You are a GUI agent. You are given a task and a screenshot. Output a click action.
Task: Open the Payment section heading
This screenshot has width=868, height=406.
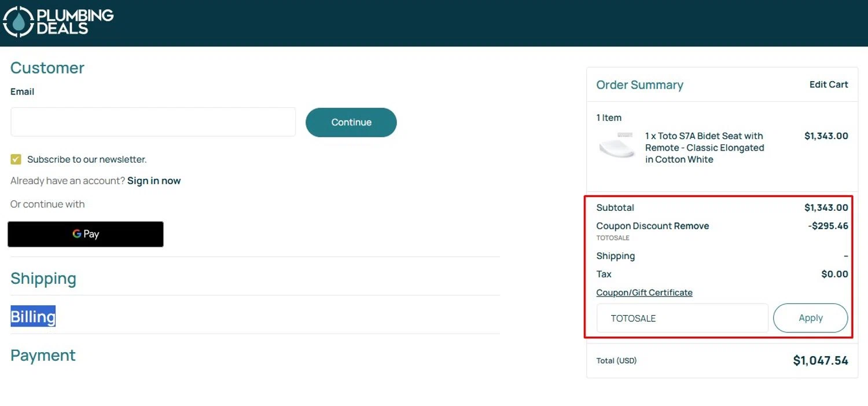tap(43, 355)
